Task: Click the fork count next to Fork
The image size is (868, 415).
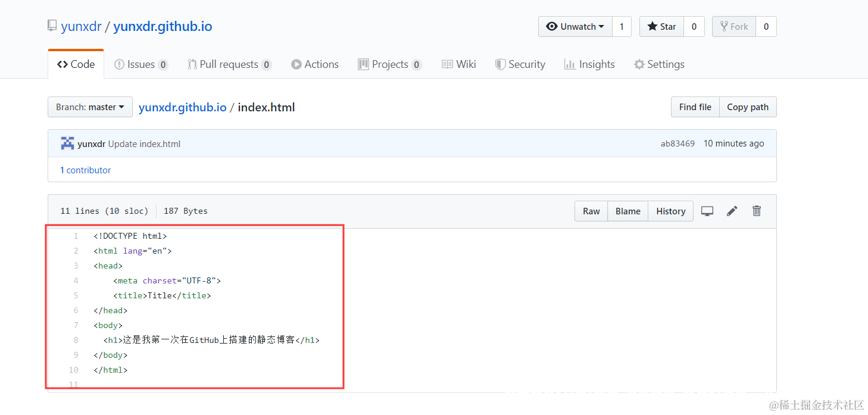Action: click(x=766, y=27)
